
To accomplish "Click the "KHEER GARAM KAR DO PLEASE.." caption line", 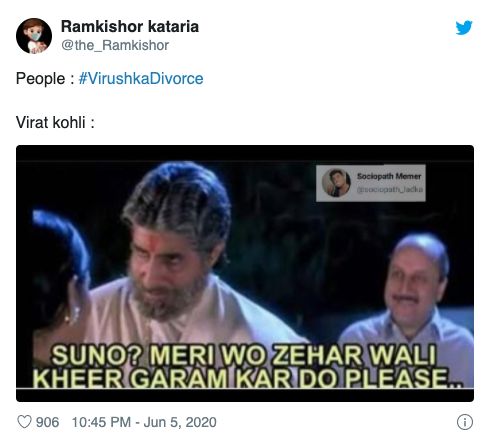I will 248,378.
